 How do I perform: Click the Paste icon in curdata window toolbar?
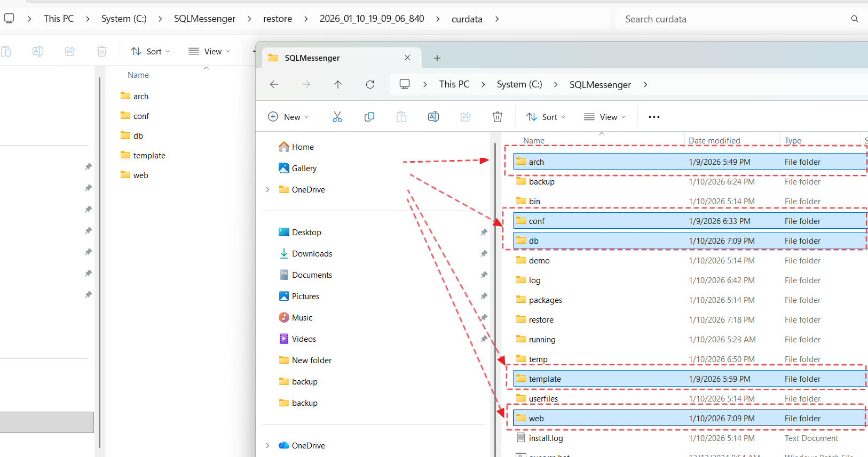6,51
